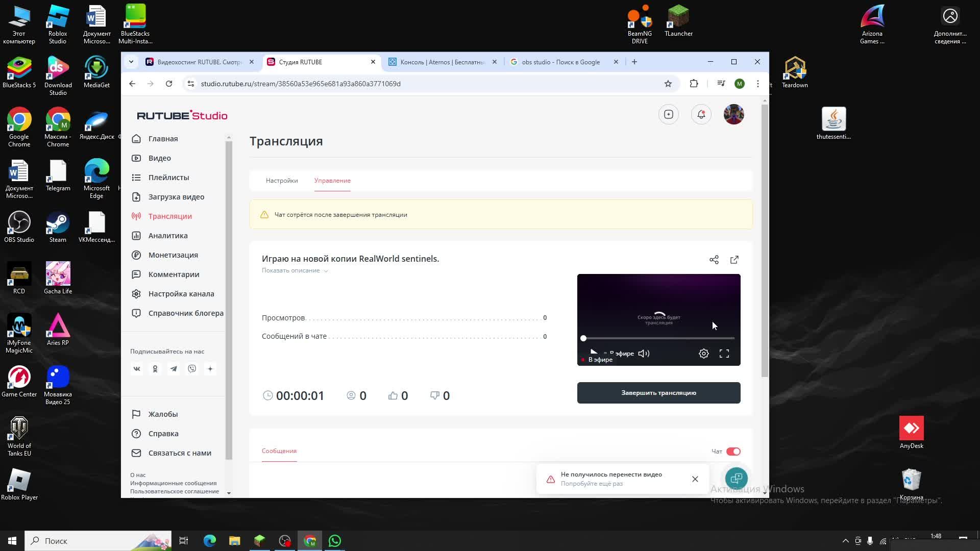Dismiss the Не получилось перенести видео notification
980x551 pixels.
coord(695,479)
